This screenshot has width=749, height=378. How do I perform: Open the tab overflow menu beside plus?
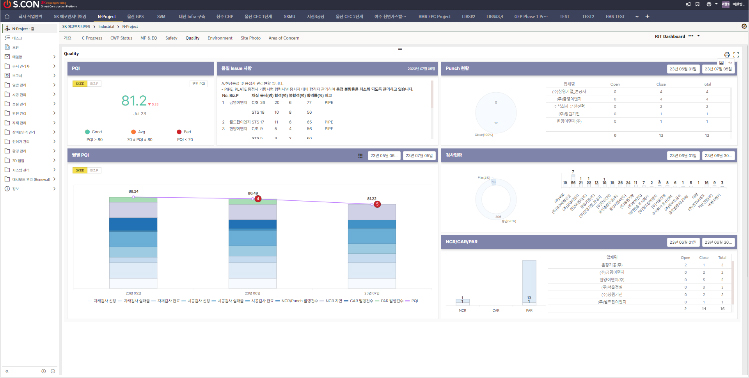[637, 16]
